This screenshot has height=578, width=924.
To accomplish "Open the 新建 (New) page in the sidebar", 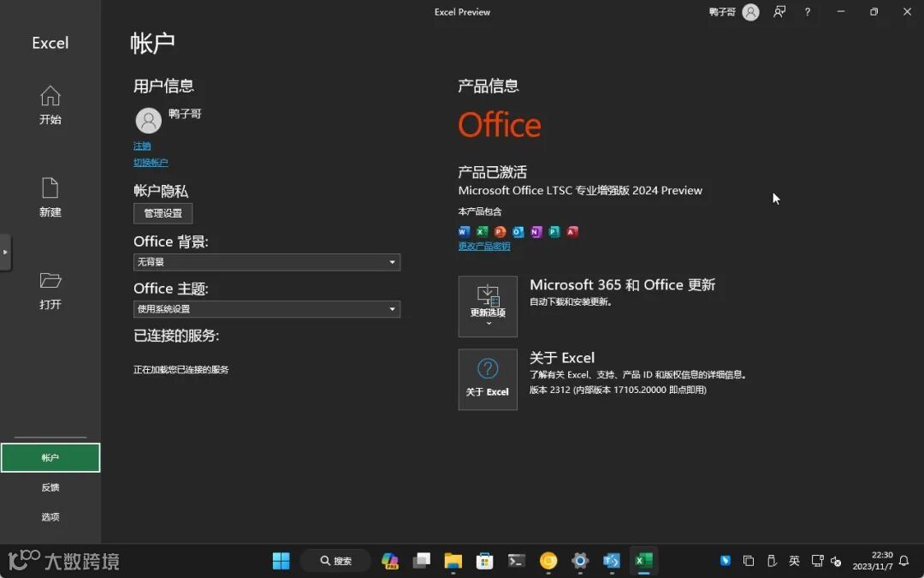I will click(50, 198).
